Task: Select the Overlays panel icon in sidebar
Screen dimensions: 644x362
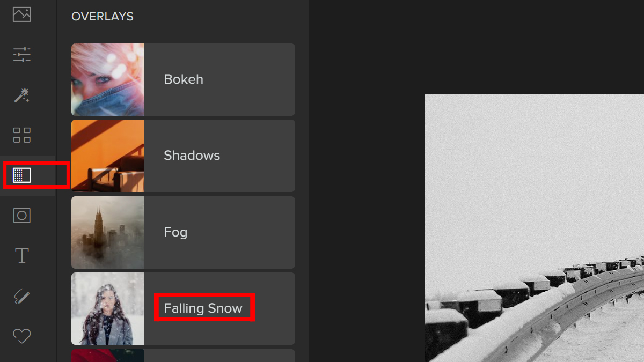Action: pos(22,175)
